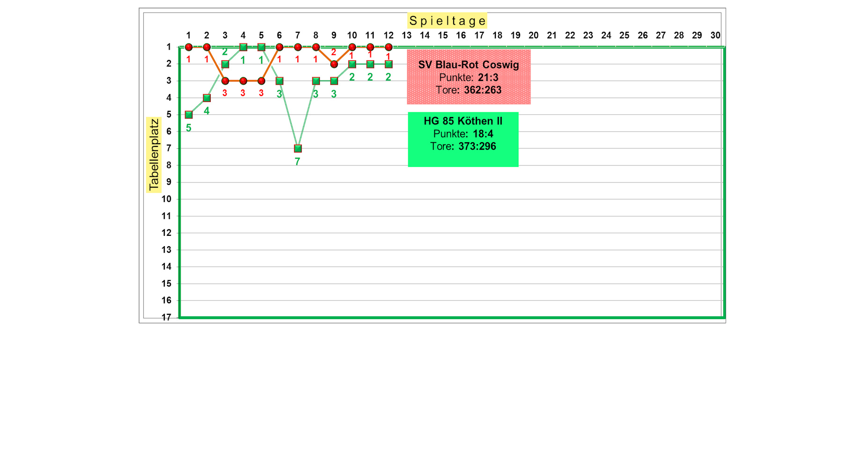
Task: Select green square marker on matchday 4
Action: pyautogui.click(x=243, y=47)
